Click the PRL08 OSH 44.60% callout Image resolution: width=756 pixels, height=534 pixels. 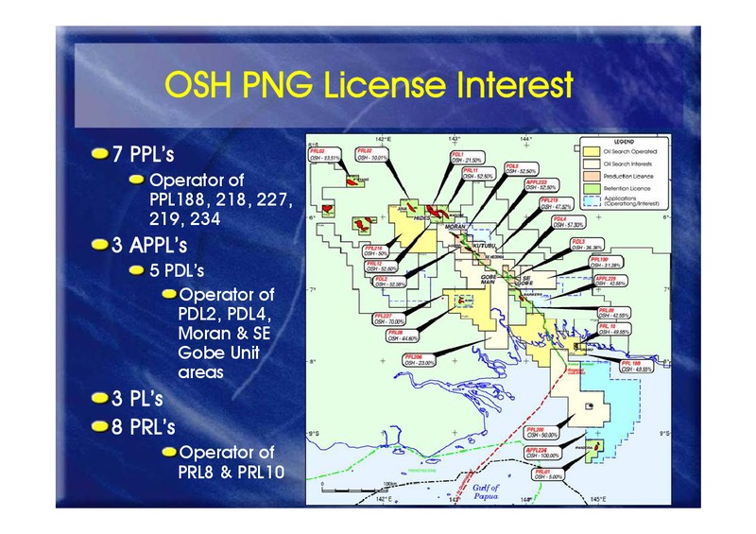(403, 336)
